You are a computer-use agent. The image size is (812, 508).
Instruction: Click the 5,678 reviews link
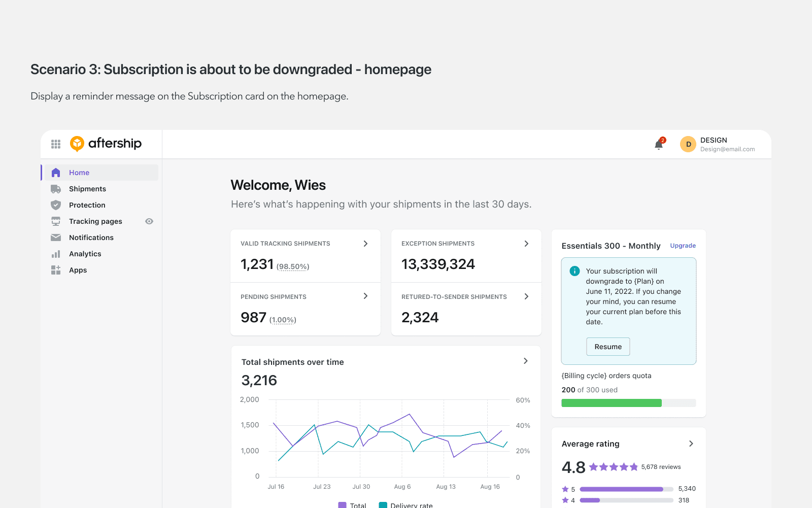661,467
